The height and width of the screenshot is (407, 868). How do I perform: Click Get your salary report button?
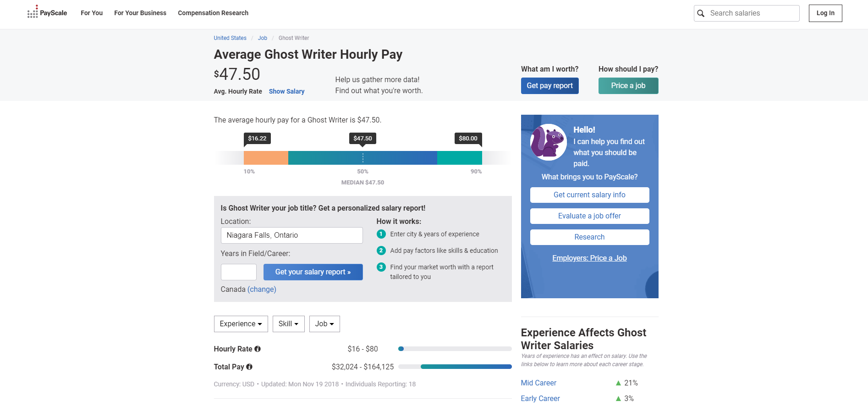point(313,272)
